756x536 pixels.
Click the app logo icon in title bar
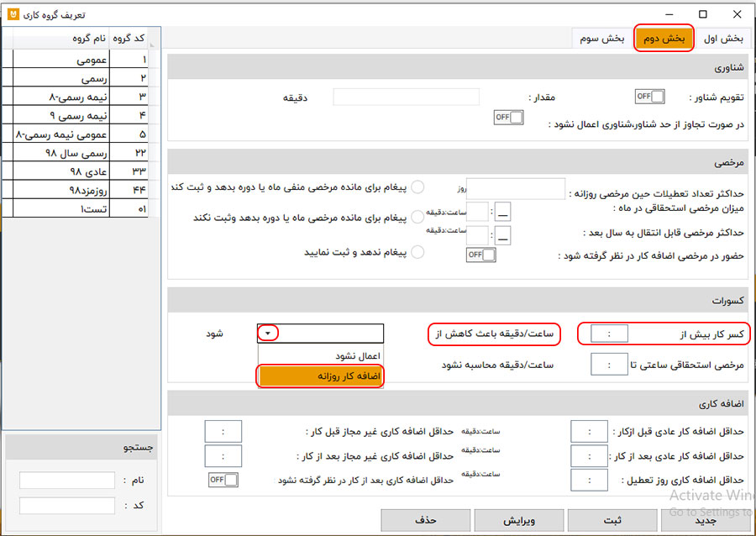[x=13, y=14]
